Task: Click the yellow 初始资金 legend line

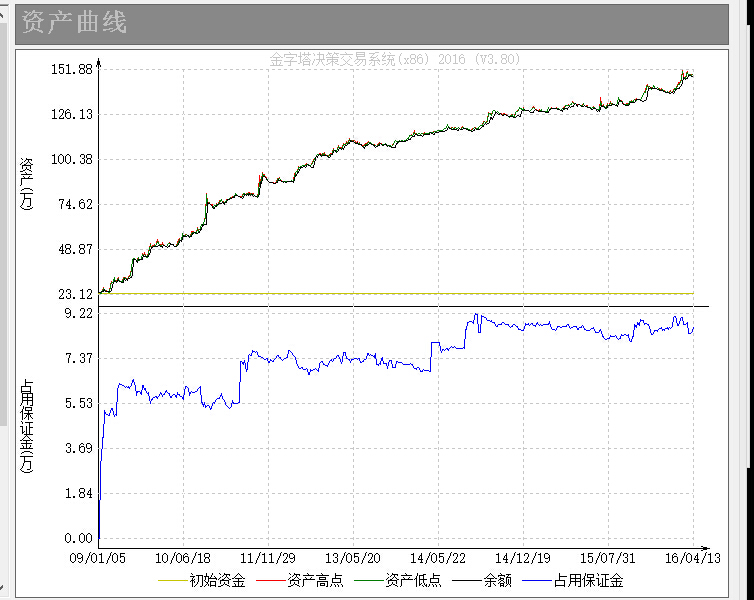Action: (173, 581)
